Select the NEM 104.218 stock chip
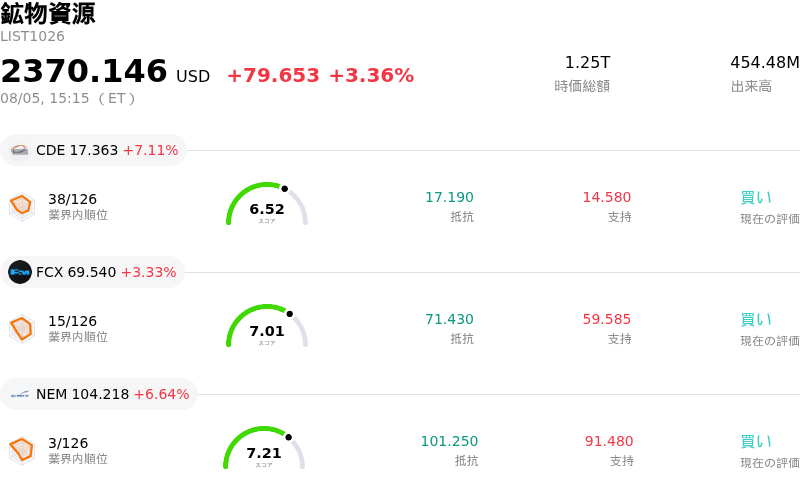The height and width of the screenshot is (488, 800). 99,394
